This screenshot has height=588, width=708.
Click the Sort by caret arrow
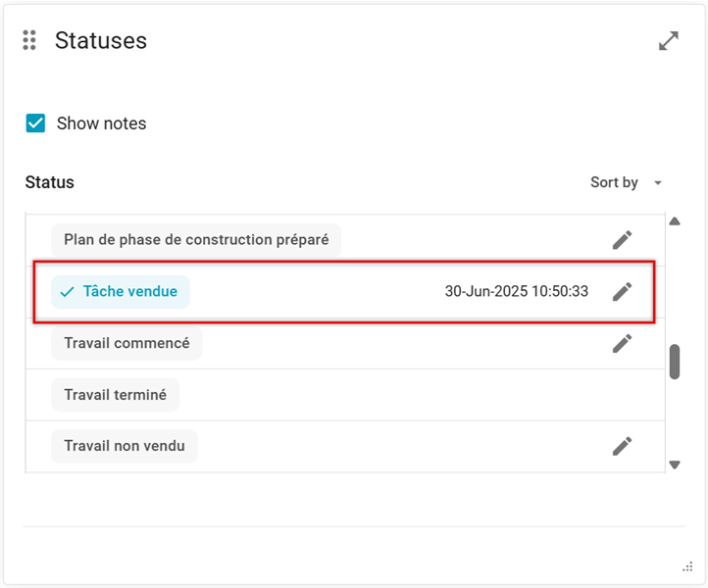658,183
